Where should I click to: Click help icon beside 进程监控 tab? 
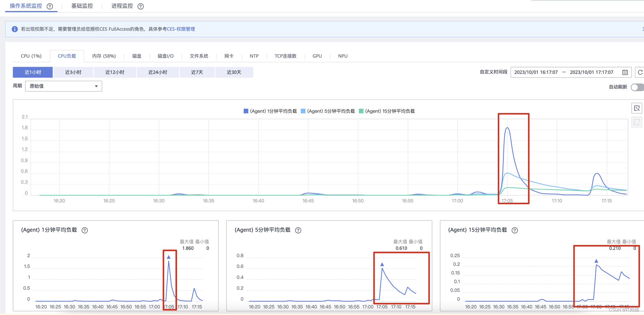141,6
